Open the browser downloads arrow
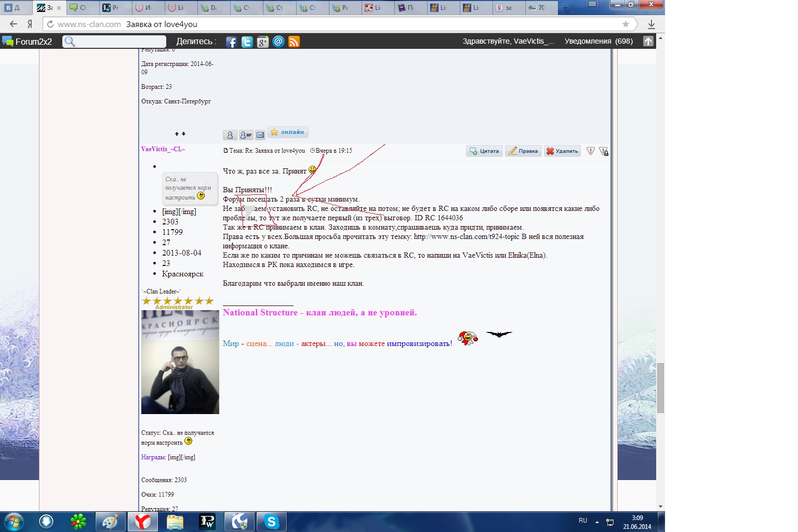798x532 pixels. [x=651, y=24]
